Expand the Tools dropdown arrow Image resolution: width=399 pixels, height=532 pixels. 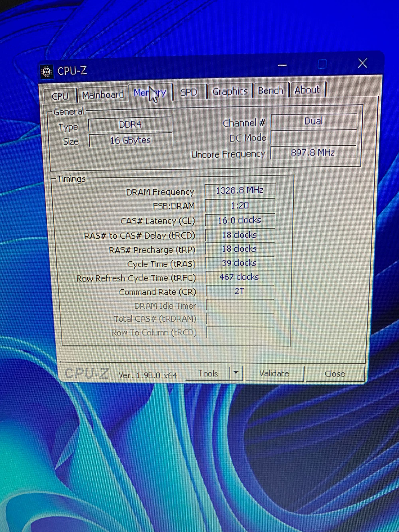236,373
